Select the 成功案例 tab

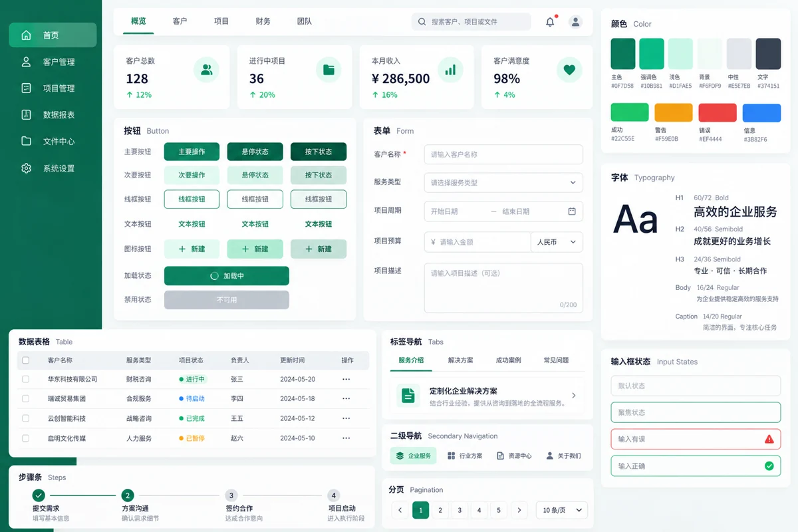pos(508,360)
